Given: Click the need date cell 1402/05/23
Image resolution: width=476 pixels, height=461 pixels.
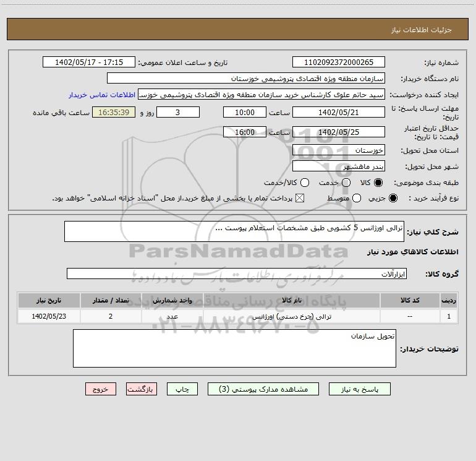Looking at the screenshot, I should point(49,316).
